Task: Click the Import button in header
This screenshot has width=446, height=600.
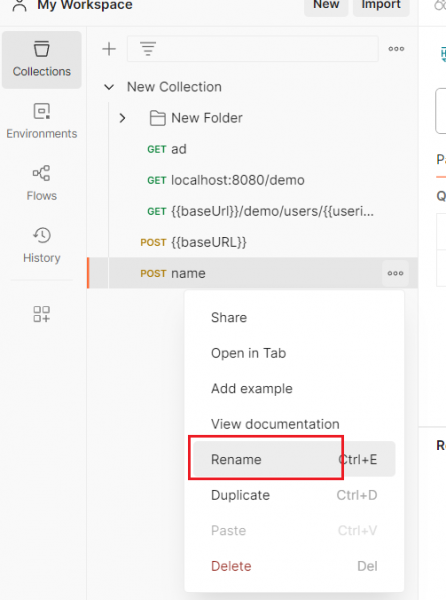Action: coord(381,5)
